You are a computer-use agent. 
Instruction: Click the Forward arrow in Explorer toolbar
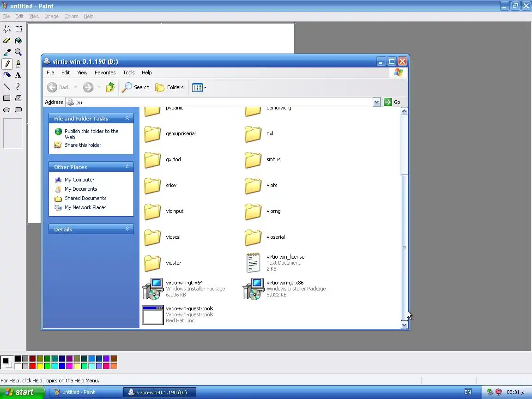click(x=88, y=87)
